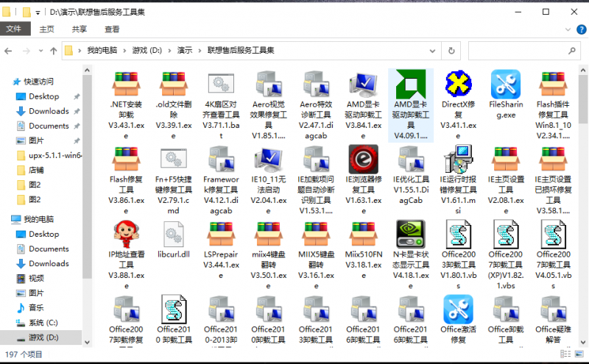Select the 4K扇区对齐查看工具 bat file icon
This screenshot has width=589, height=364.
pyautogui.click(x=221, y=84)
